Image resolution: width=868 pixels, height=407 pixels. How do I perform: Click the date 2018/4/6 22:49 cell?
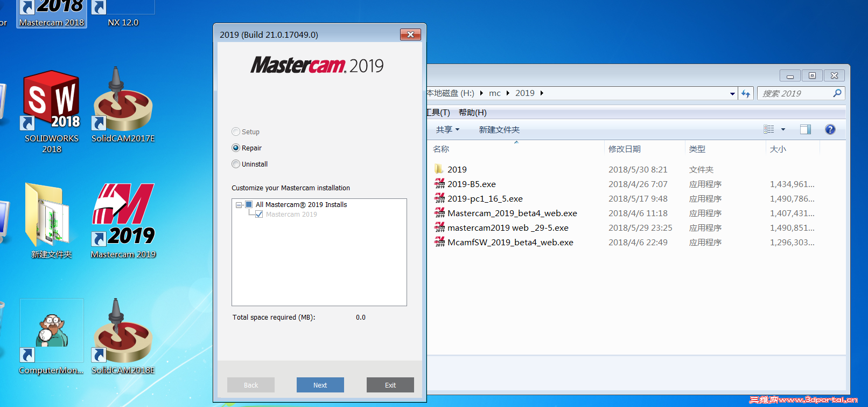[x=638, y=242]
